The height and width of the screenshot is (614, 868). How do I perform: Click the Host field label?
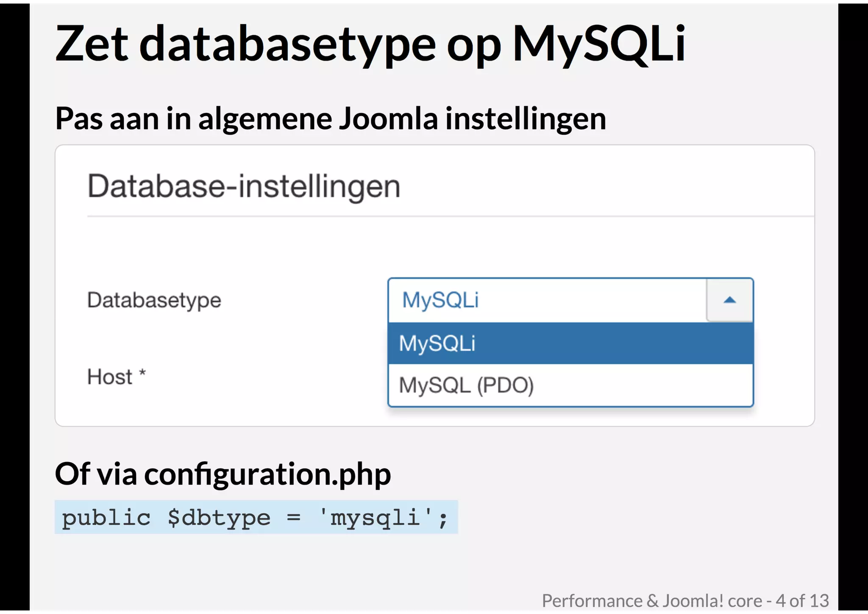click(x=110, y=377)
